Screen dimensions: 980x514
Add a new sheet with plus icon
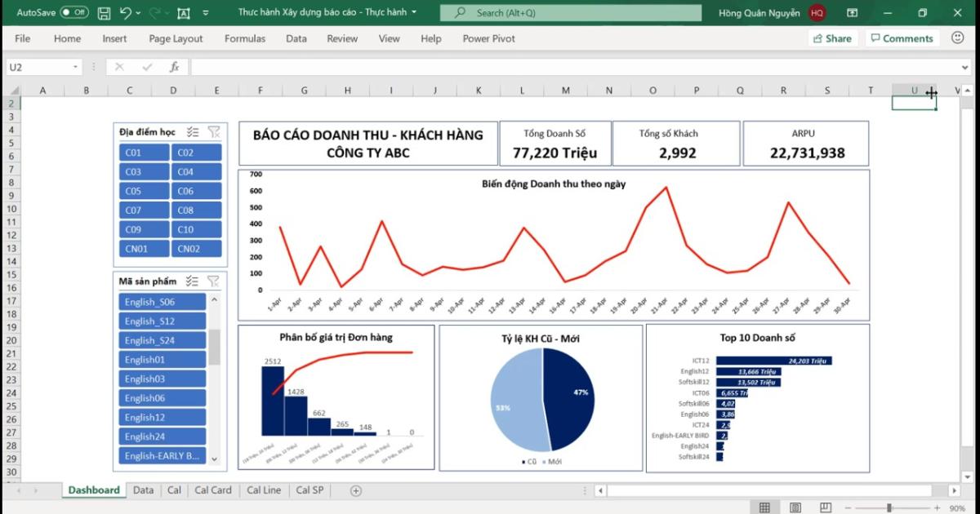pos(355,490)
